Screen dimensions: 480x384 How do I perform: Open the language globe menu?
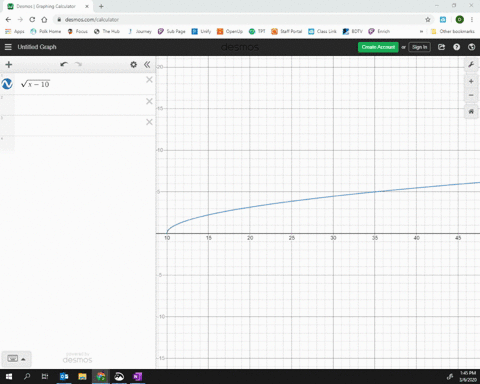pyautogui.click(x=471, y=47)
